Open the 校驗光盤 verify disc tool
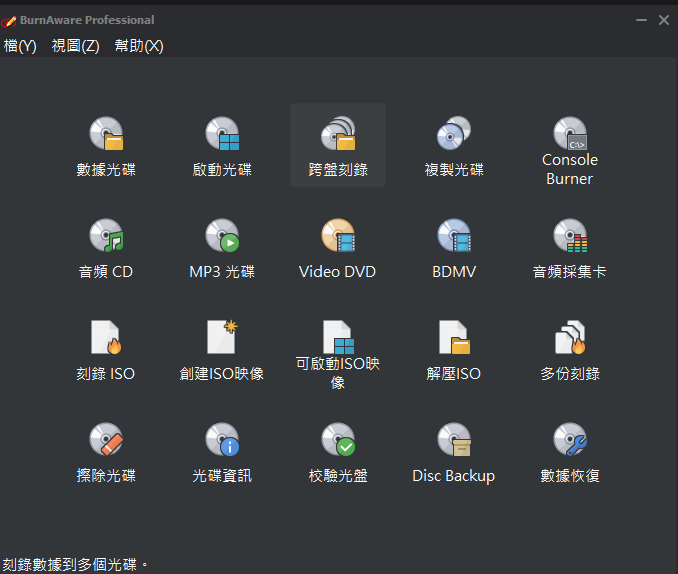Screen dimensions: 678x574 pyautogui.click(x=338, y=452)
